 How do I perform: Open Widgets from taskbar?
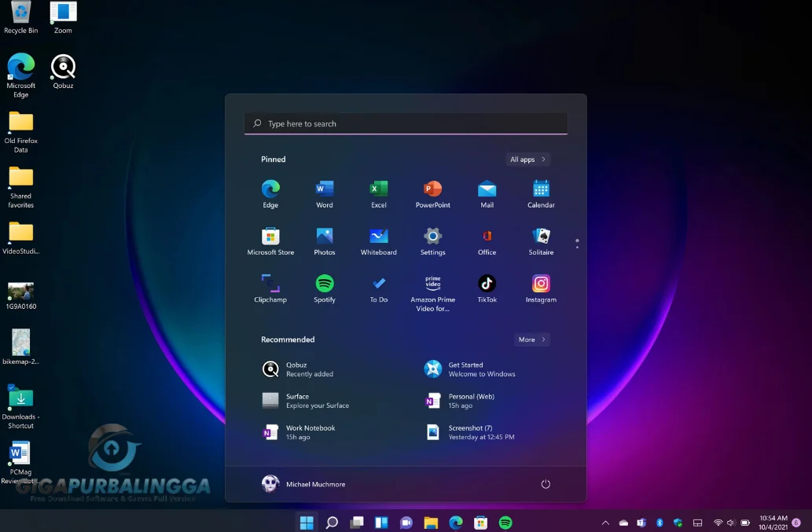(x=381, y=523)
